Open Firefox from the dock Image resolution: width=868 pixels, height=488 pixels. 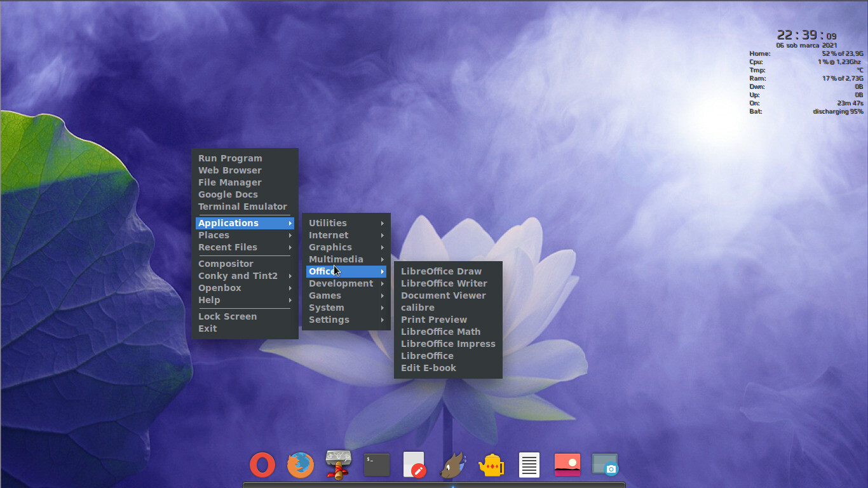(301, 465)
